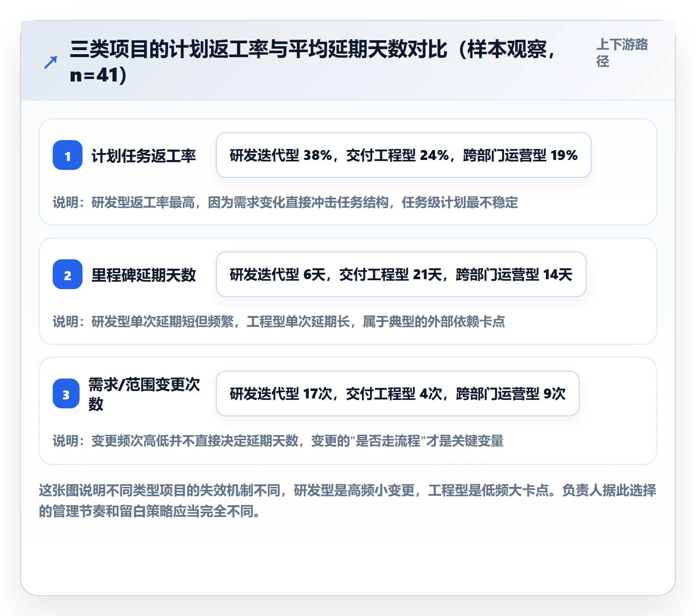Click the 里程碑延期天数 label
The image size is (696, 616).
(x=144, y=275)
